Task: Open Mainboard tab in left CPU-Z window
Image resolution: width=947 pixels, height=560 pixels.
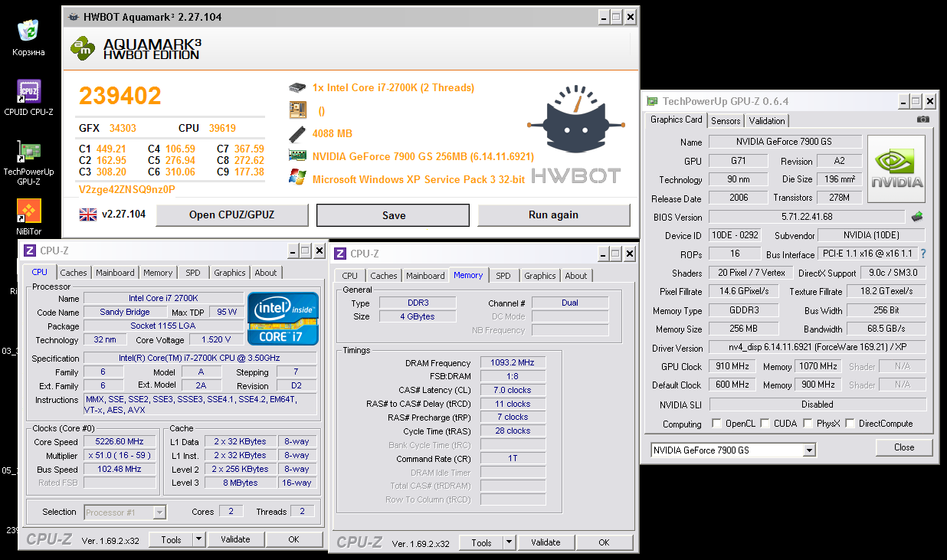Action: 115,273
